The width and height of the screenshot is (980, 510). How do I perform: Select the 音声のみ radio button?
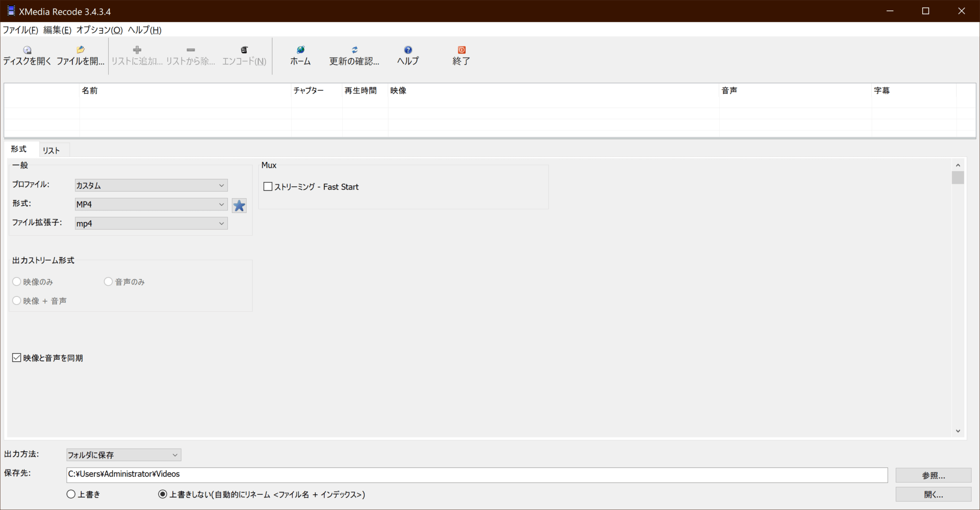click(108, 281)
